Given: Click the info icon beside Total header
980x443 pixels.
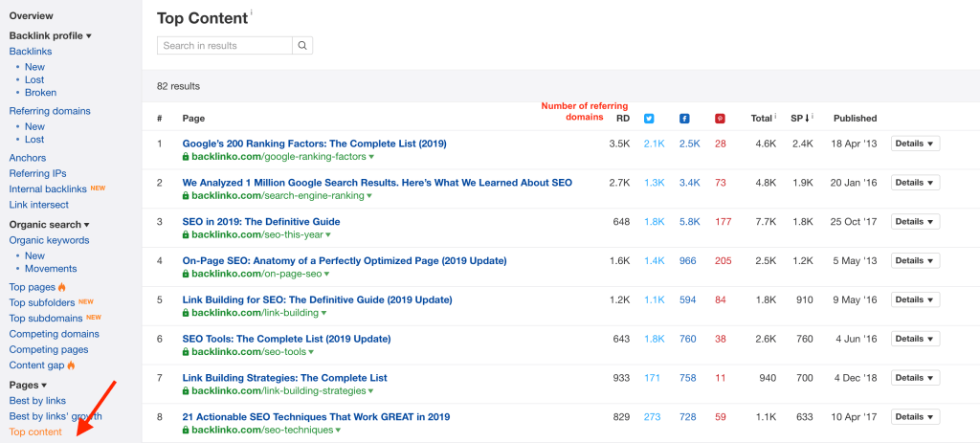Looking at the screenshot, I should coord(775,116).
